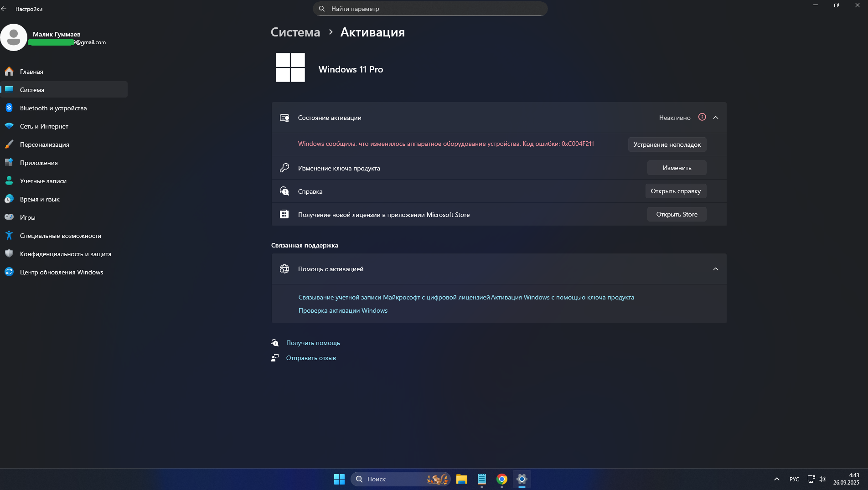Open link Активация Windows с помощью ключа продукта
This screenshot has width=868, height=490.
(563, 297)
